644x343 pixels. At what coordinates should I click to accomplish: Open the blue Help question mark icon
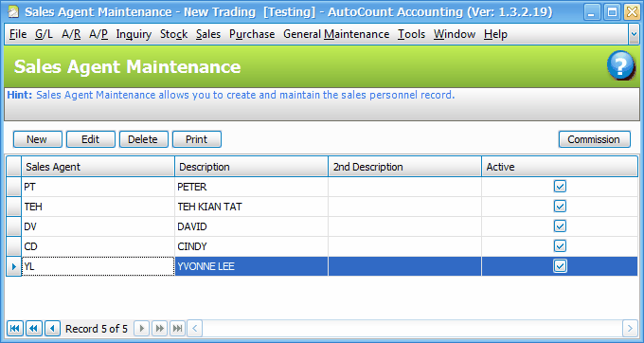click(620, 65)
